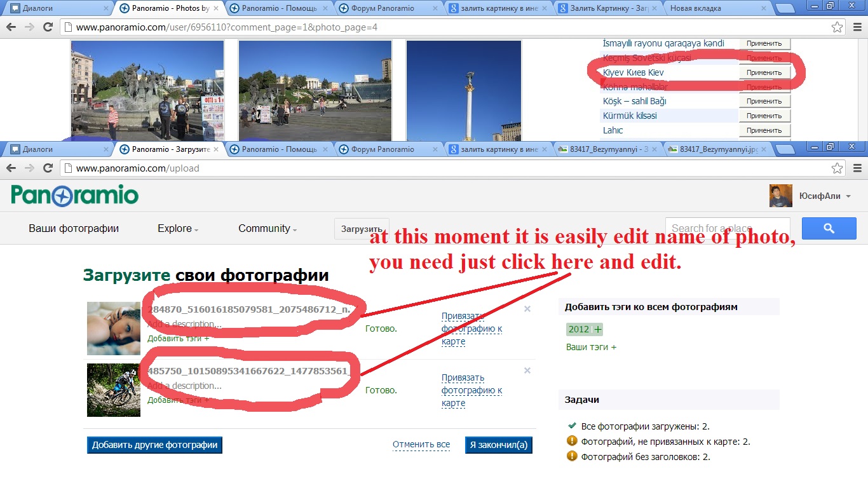This screenshot has height=488, width=868.
Task: Click 'Добавить тэги +' under the 485750 photo
Action: 179,400
